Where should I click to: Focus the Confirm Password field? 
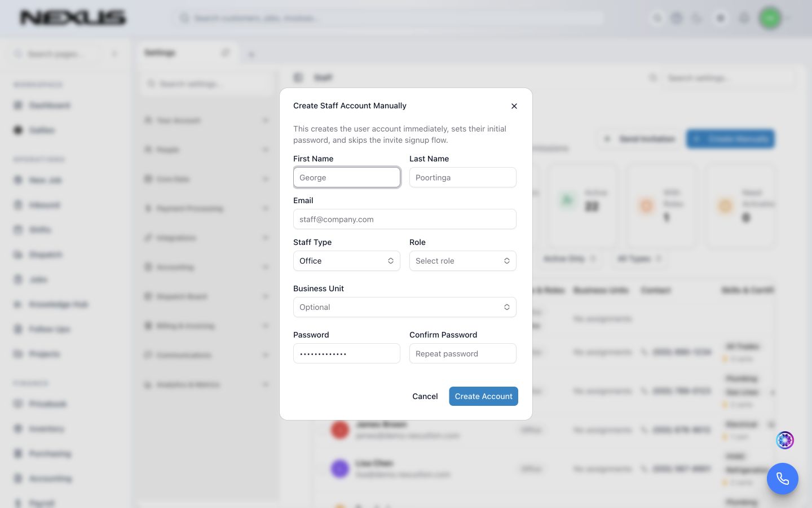[463, 353]
